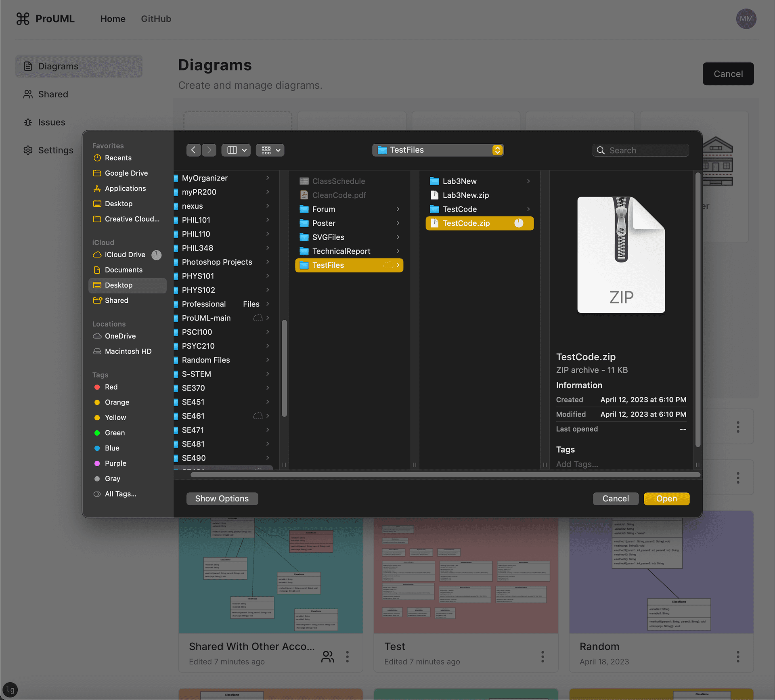775x700 pixels.
Task: Click the Home navigation tab
Action: pyautogui.click(x=112, y=18)
